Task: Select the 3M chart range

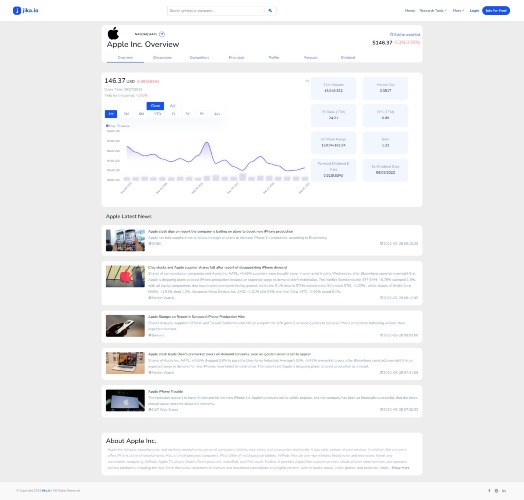Action: pos(126,114)
